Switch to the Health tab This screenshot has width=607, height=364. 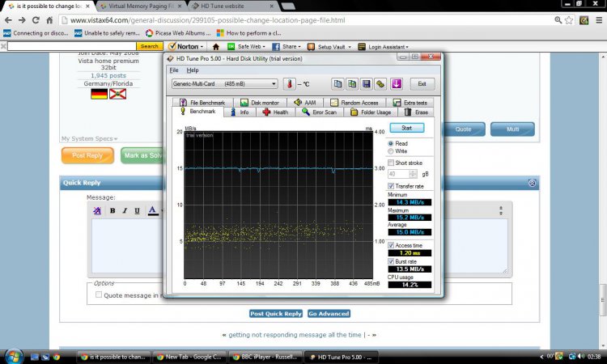pos(276,112)
